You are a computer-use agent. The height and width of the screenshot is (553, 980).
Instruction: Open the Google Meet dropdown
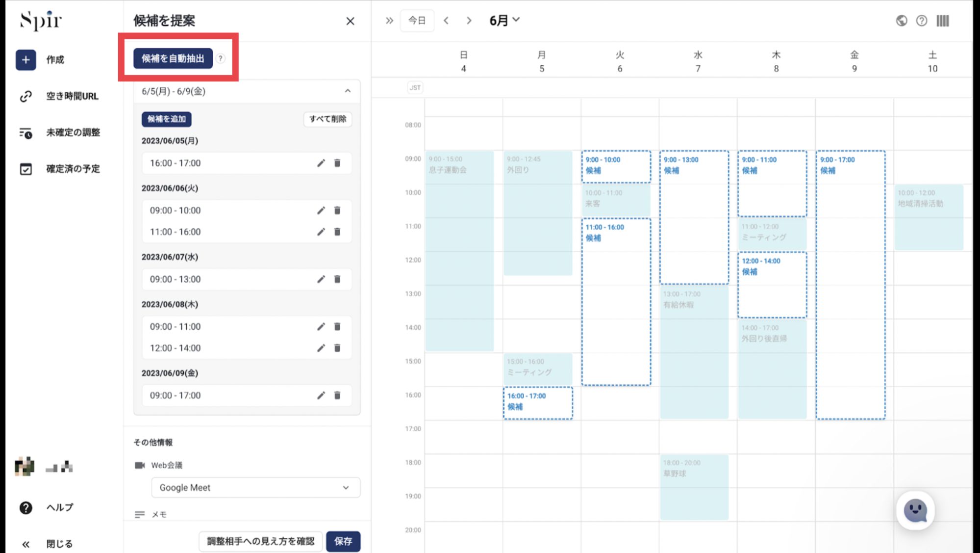[255, 488]
